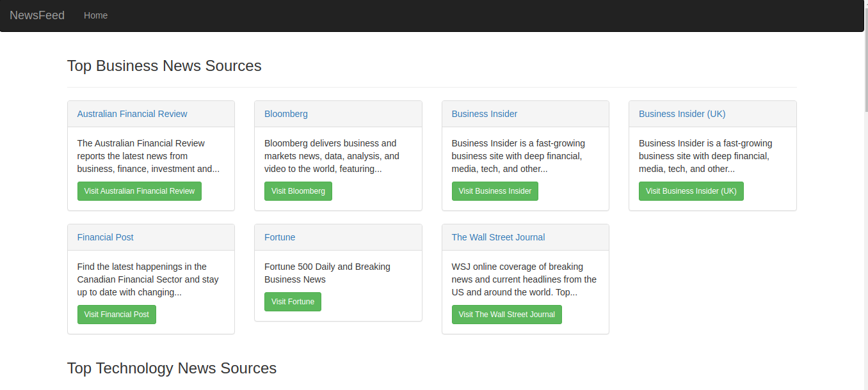Click the NewsFeed brand logo

[x=37, y=15]
